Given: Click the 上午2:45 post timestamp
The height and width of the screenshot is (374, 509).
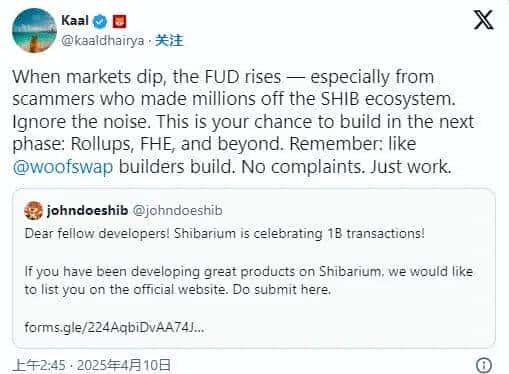Looking at the screenshot, I should 39,365.
